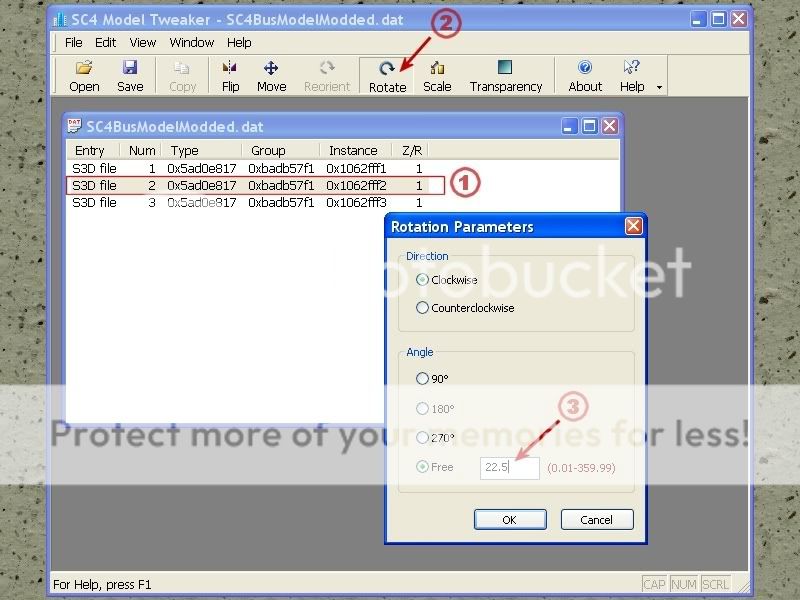800x600 pixels.
Task: Select the Rotate tool
Action: [387, 76]
